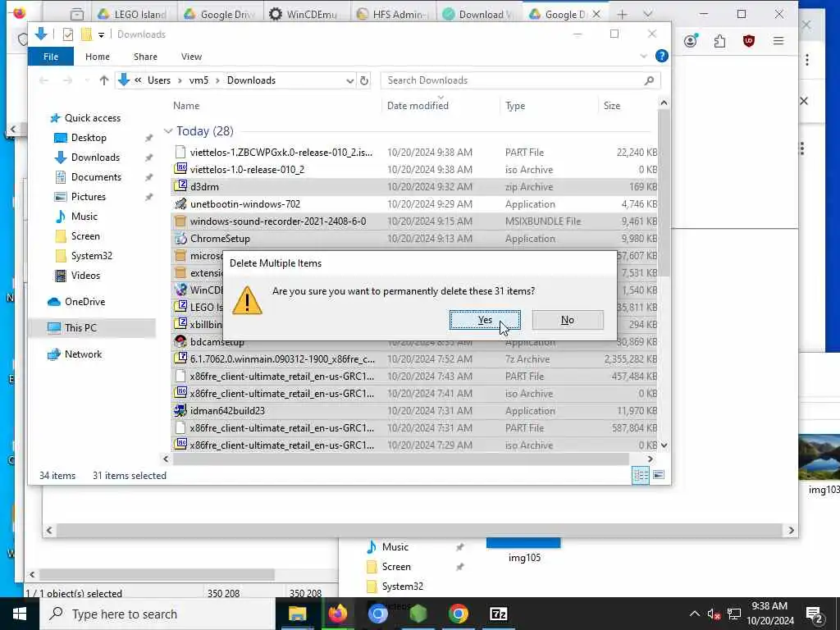Select the windows-sound-recorder msixbundle file
The image size is (840, 630).
pos(414,221)
